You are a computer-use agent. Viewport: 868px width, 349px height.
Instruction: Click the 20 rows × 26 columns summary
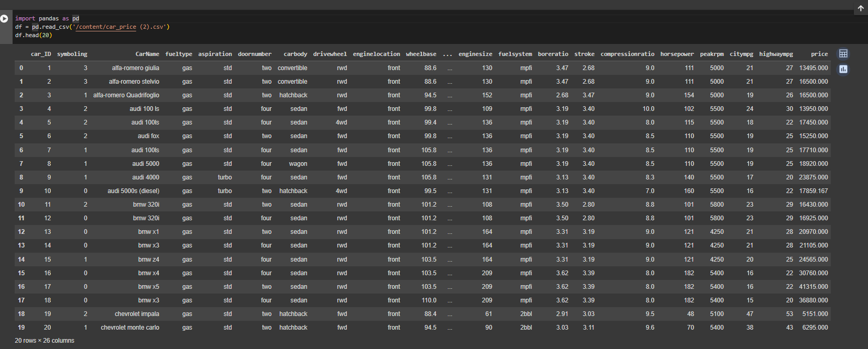click(x=45, y=341)
